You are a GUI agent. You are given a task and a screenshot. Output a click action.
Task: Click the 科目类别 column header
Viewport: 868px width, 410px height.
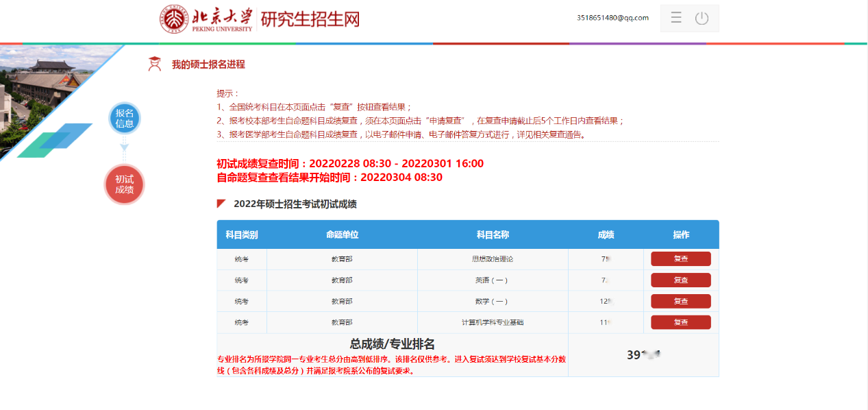click(242, 234)
